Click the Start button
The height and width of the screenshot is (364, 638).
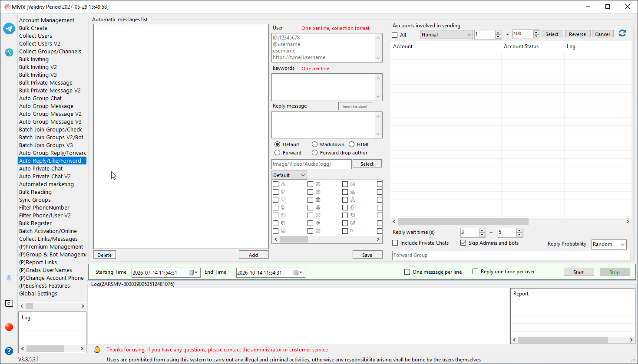578,272
